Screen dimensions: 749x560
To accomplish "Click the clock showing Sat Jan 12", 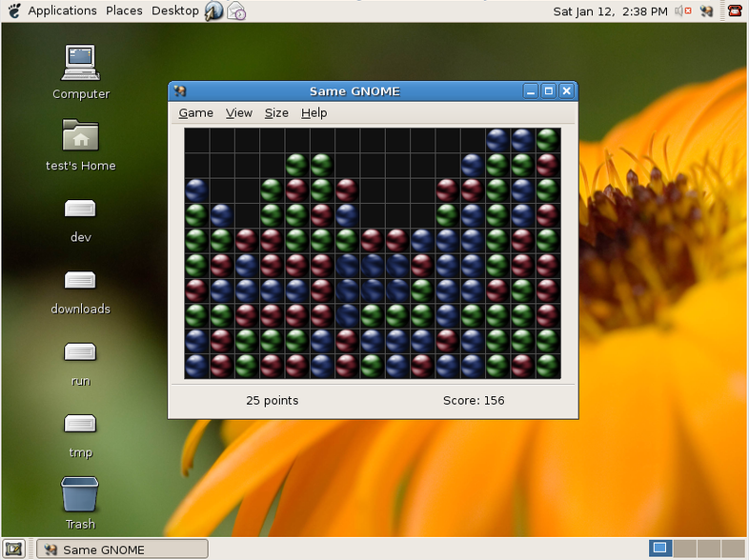I will point(610,11).
